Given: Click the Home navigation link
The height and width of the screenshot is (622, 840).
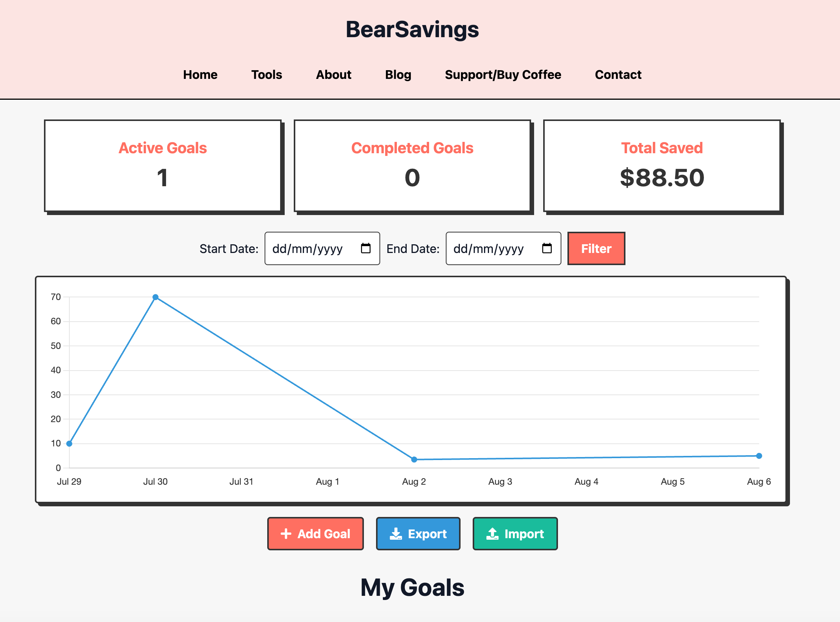Looking at the screenshot, I should point(200,75).
